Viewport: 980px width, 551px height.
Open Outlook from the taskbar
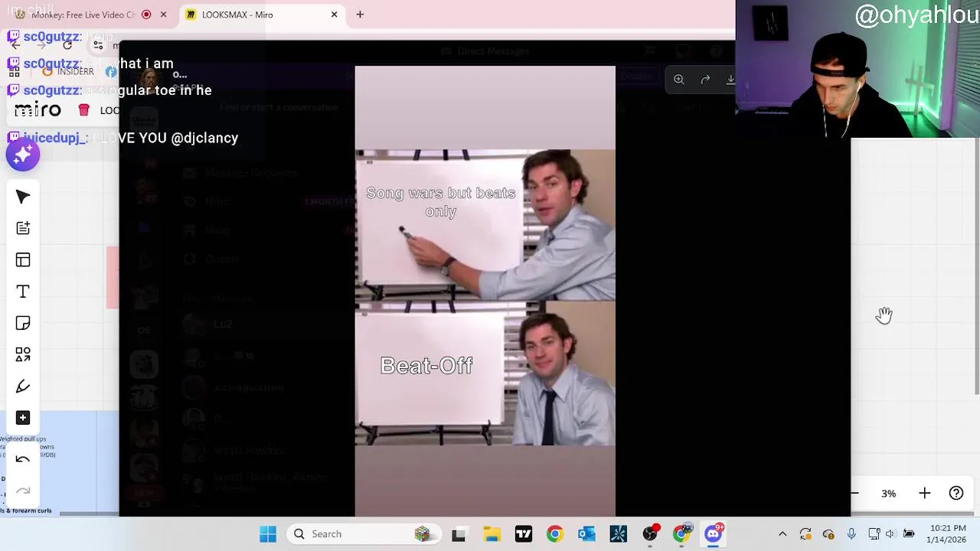click(586, 534)
